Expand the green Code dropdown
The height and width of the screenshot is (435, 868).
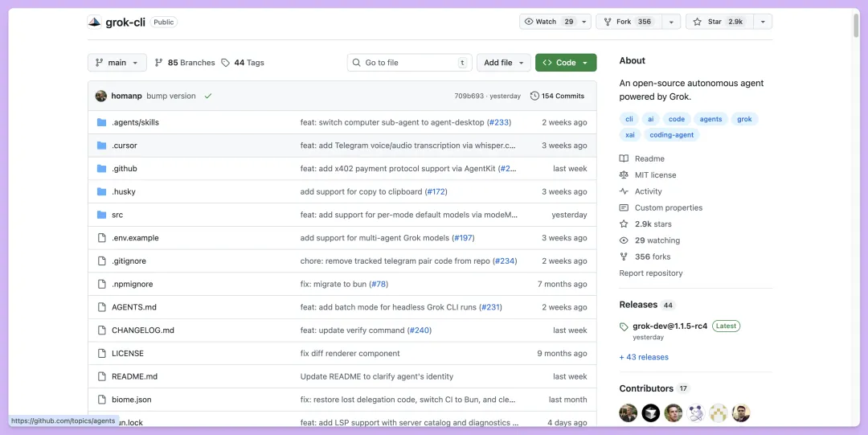[566, 63]
